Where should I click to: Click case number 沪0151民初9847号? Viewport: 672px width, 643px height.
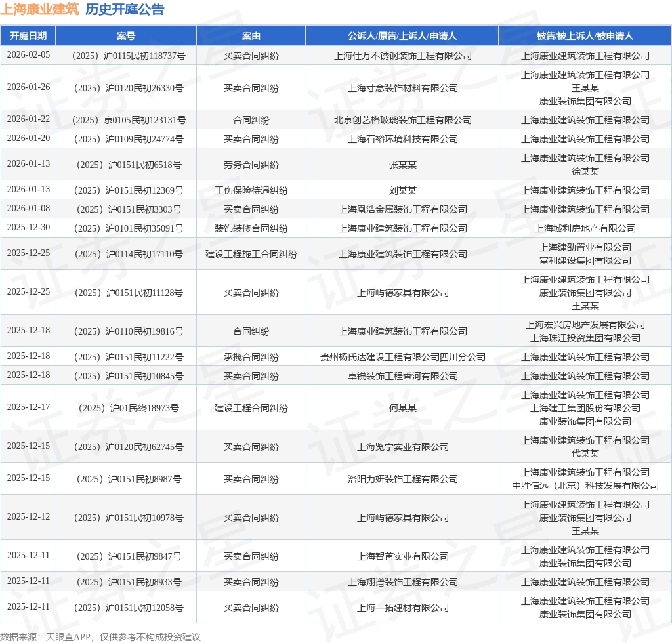(129, 556)
